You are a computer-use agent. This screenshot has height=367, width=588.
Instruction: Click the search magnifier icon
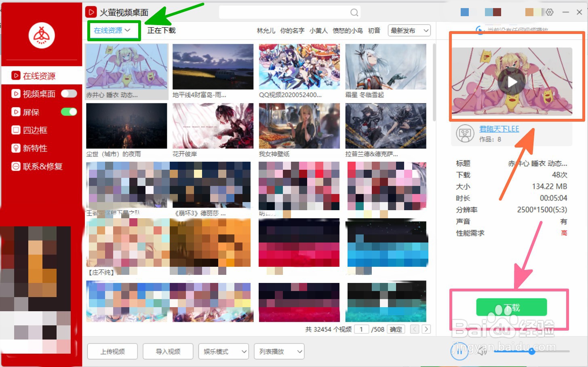354,13
